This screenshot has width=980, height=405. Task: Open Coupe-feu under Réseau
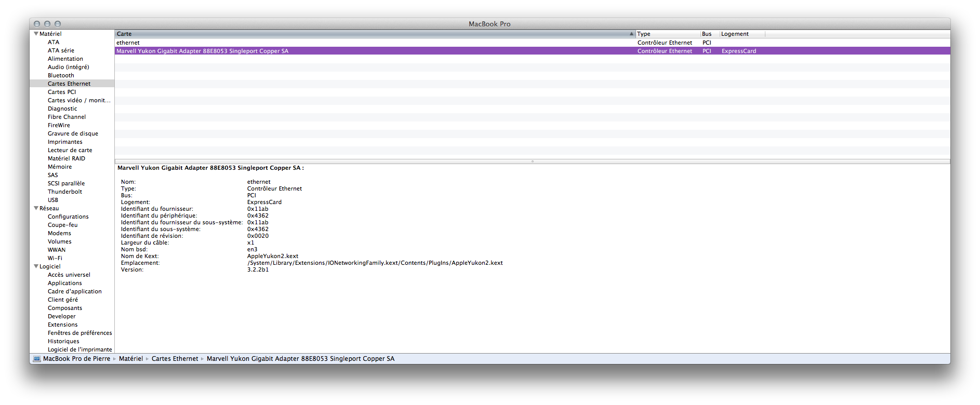click(x=63, y=225)
